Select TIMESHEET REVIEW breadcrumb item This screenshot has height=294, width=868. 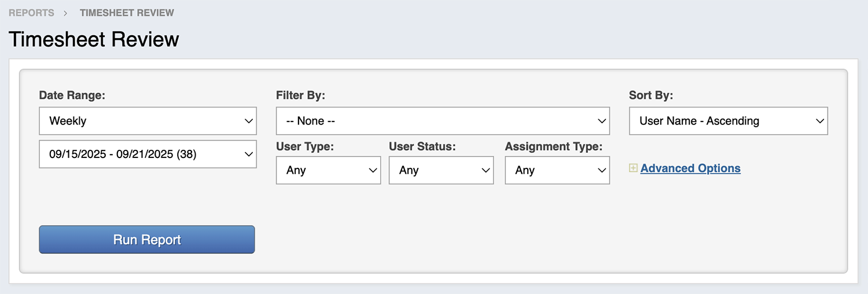(127, 13)
